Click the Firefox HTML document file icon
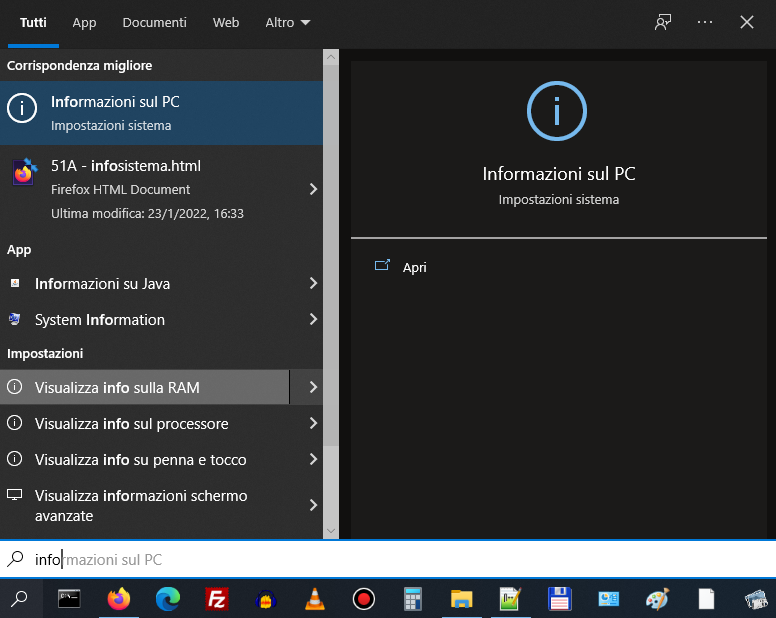 tap(24, 172)
